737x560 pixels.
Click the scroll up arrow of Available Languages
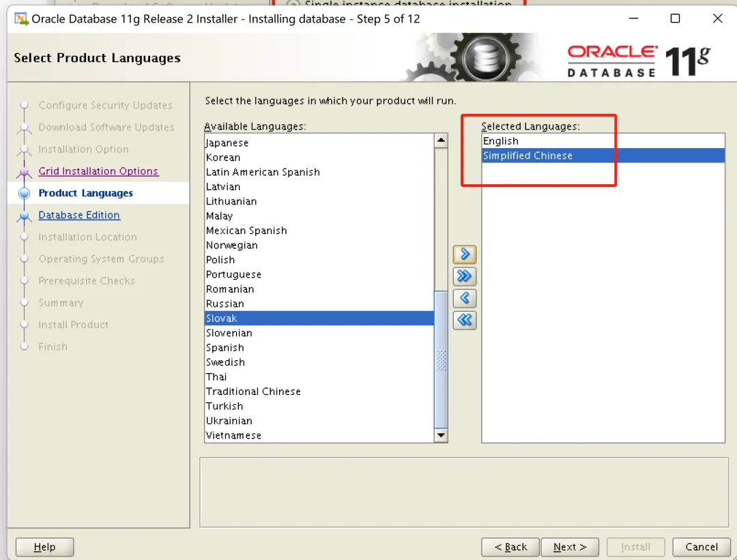(x=440, y=141)
